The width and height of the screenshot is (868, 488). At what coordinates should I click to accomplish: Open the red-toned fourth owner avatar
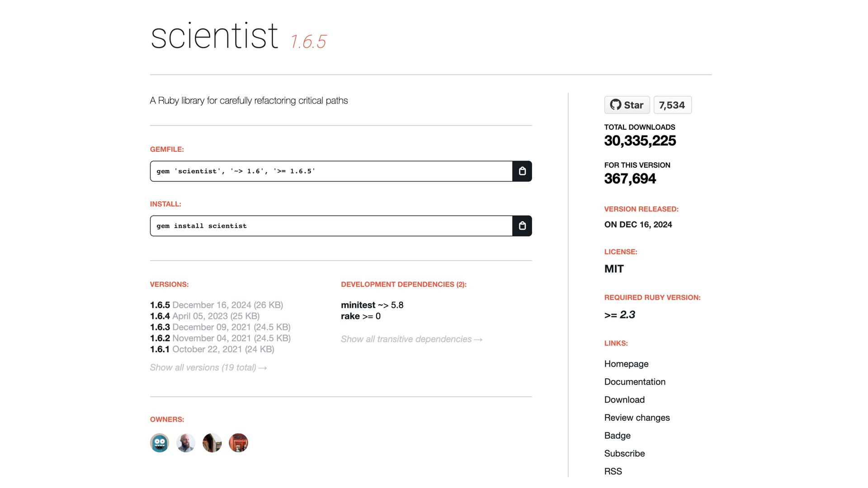tap(238, 443)
